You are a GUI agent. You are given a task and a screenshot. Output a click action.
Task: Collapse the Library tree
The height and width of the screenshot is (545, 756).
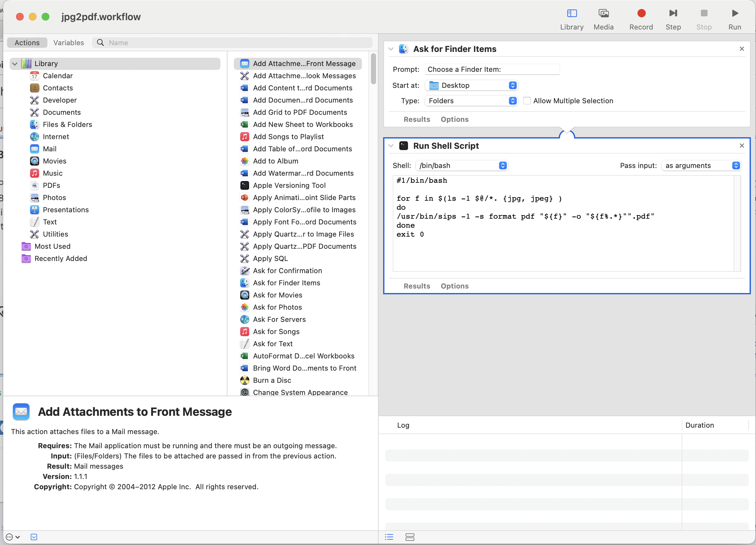click(15, 63)
